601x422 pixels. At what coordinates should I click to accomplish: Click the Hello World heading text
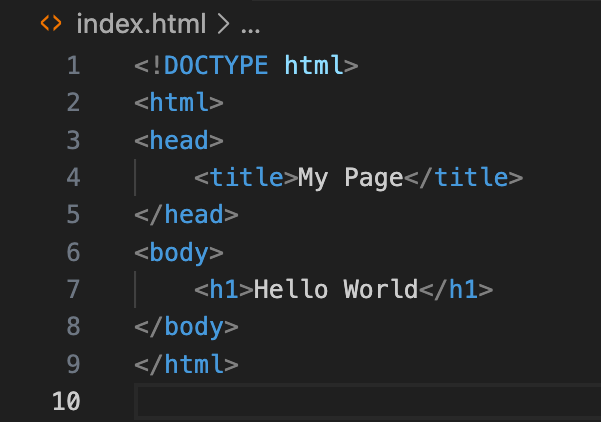(336, 289)
